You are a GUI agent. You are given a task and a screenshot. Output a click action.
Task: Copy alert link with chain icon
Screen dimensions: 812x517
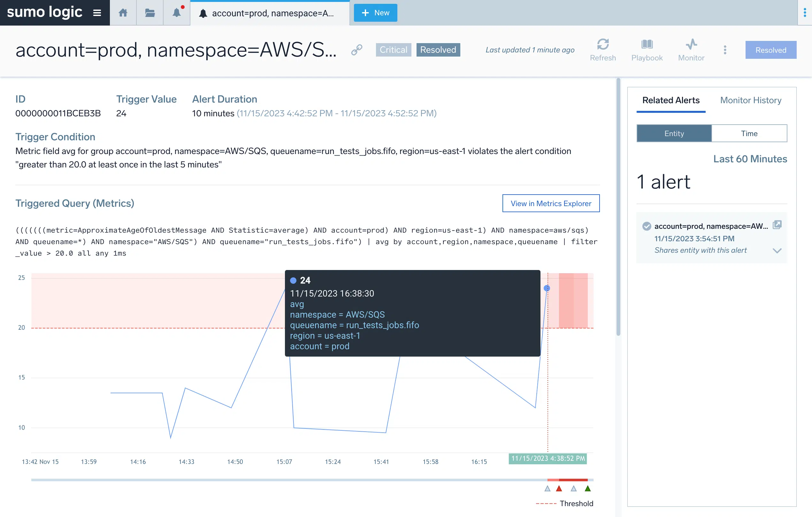coord(356,50)
